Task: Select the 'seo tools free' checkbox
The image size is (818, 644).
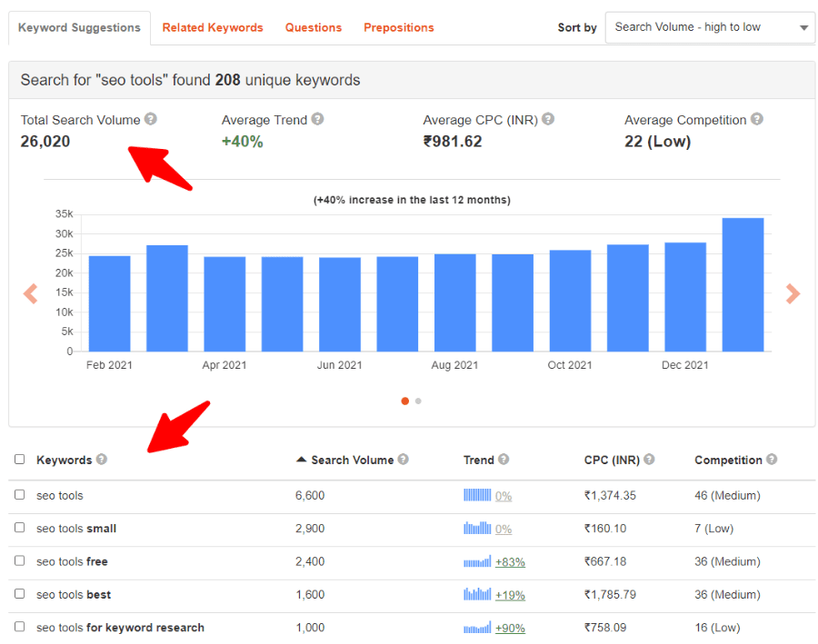Action: [19, 561]
